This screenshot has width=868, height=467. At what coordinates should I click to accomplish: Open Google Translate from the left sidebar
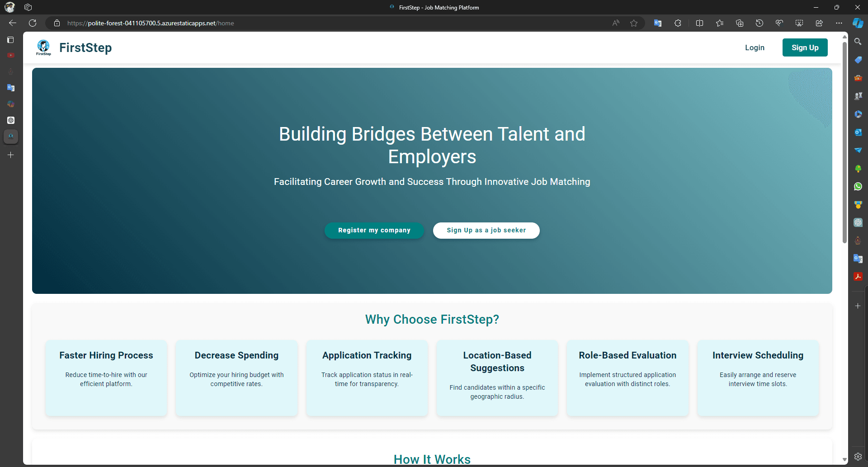click(10, 88)
